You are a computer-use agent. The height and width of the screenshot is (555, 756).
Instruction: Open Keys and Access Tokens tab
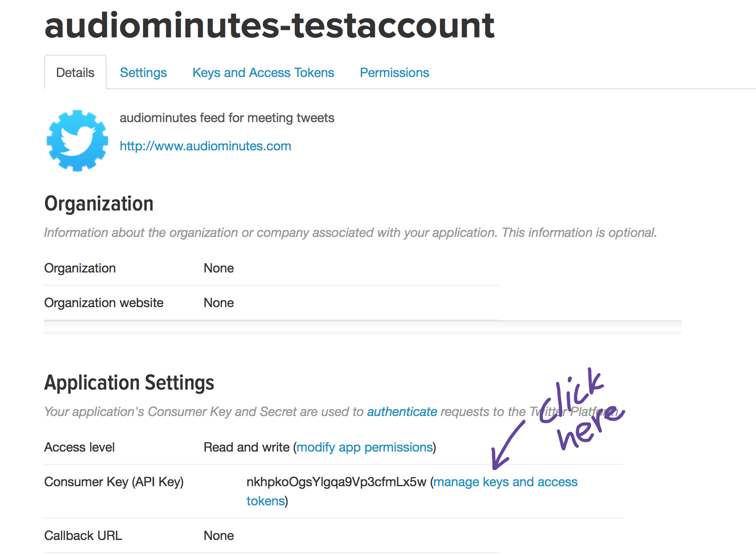point(263,72)
